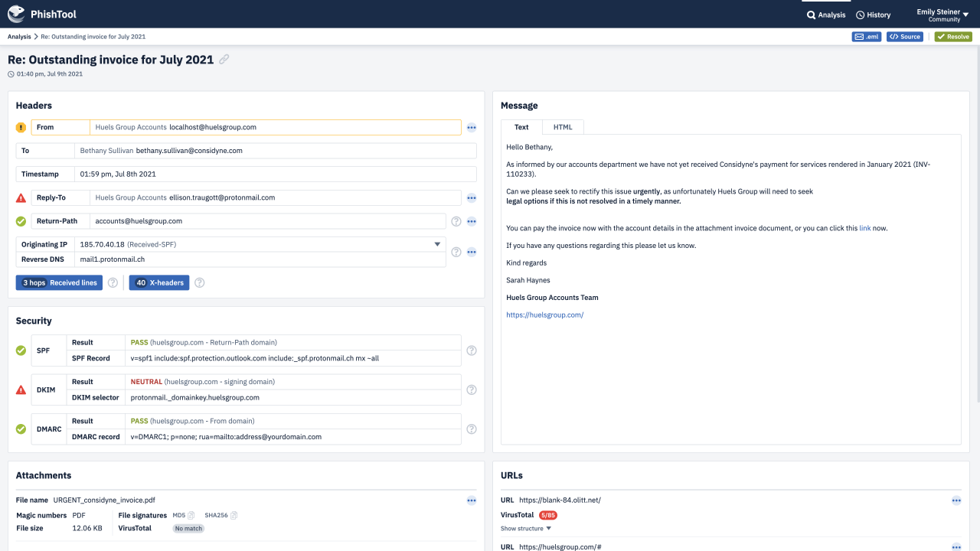980x551 pixels.
Task: Click the SPF pass check icon
Action: click(21, 350)
